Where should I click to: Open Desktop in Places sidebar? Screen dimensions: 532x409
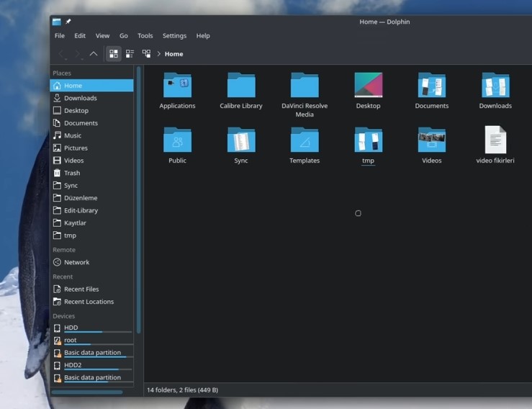click(x=91, y=111)
